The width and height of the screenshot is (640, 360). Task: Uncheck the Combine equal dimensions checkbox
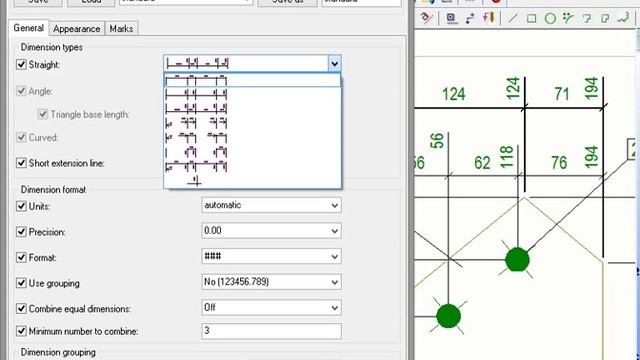click(x=21, y=309)
